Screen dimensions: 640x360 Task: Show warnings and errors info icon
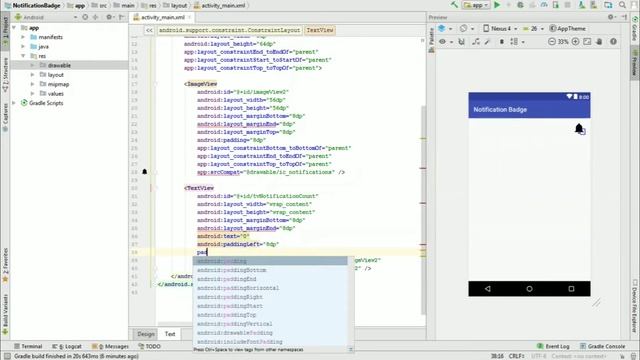tap(613, 42)
